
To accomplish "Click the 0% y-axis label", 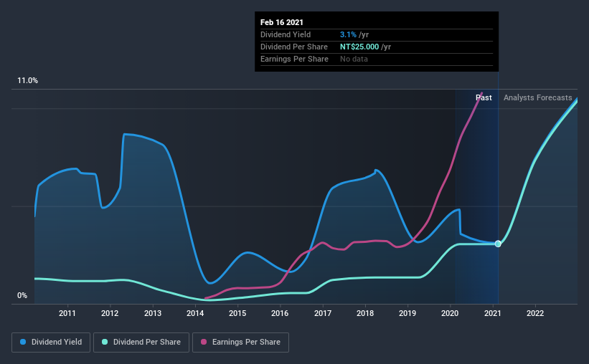I will pos(22,295).
